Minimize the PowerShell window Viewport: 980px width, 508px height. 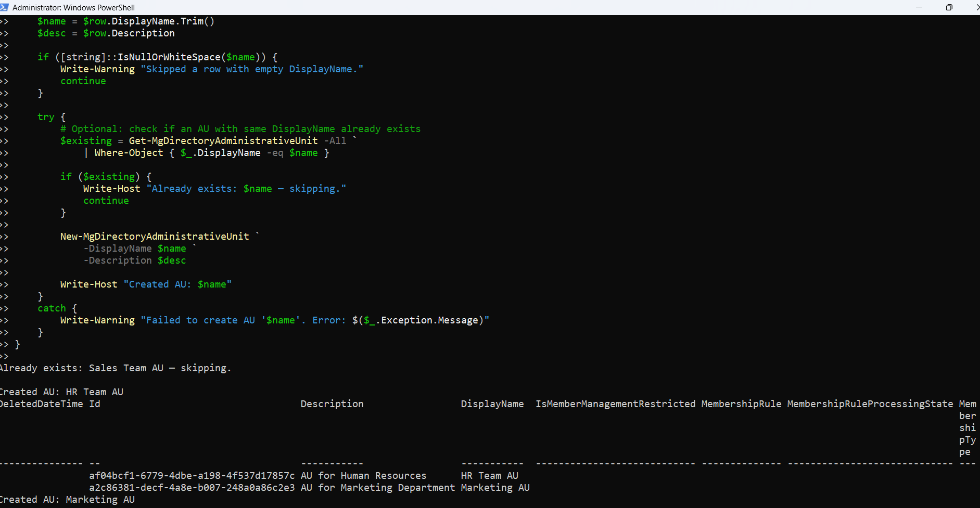point(919,7)
